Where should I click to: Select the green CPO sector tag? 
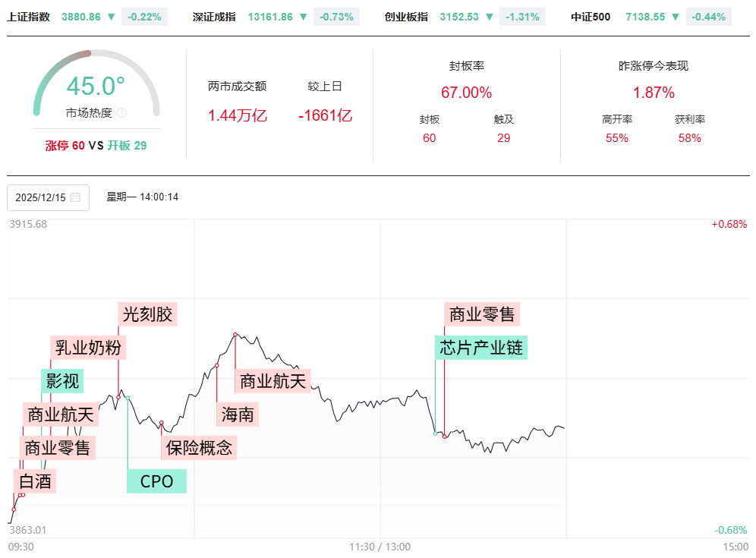click(156, 481)
